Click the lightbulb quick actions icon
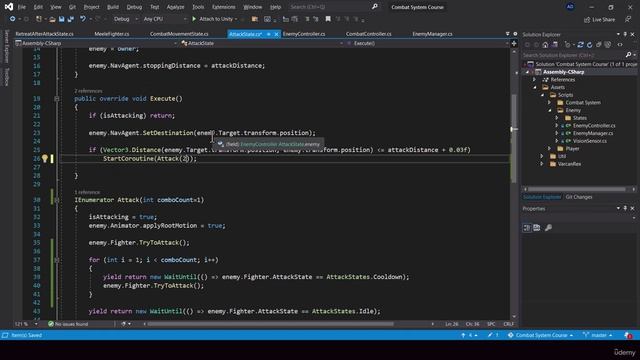 (44, 158)
